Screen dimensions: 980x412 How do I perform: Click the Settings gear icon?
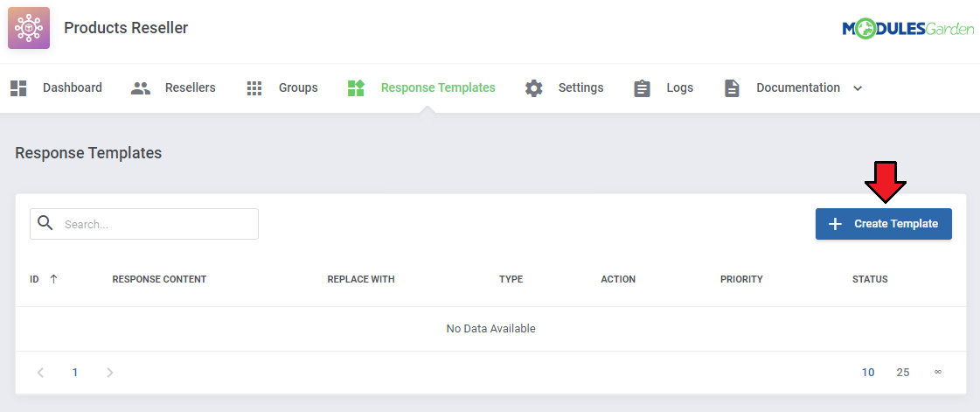point(534,88)
